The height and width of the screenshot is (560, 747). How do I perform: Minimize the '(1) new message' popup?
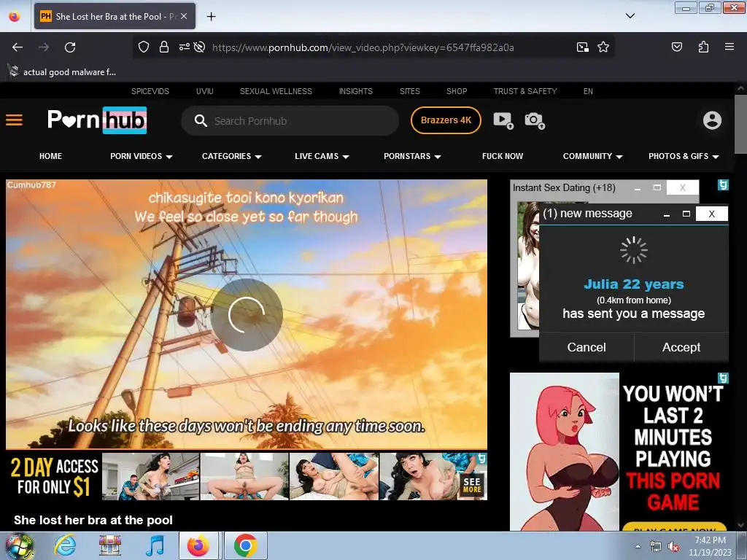pos(667,214)
